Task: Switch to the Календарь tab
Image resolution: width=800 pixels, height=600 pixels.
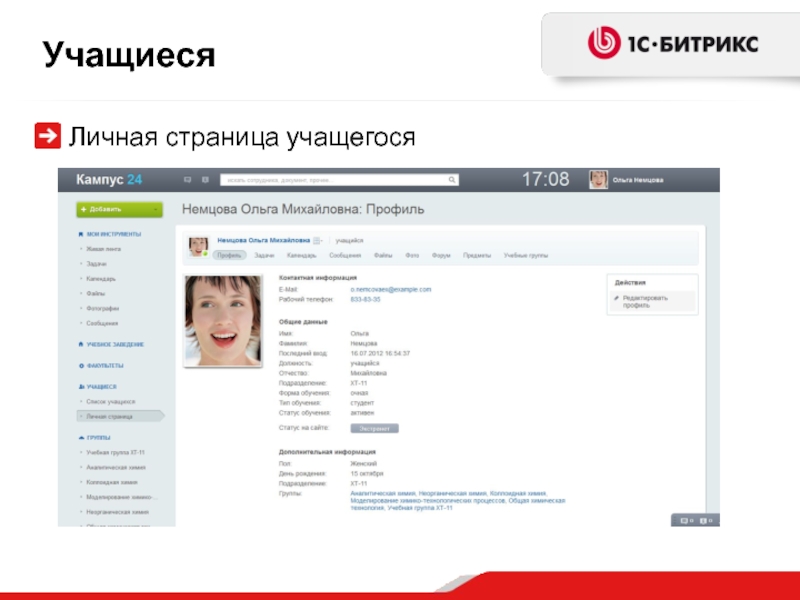Action: point(302,255)
